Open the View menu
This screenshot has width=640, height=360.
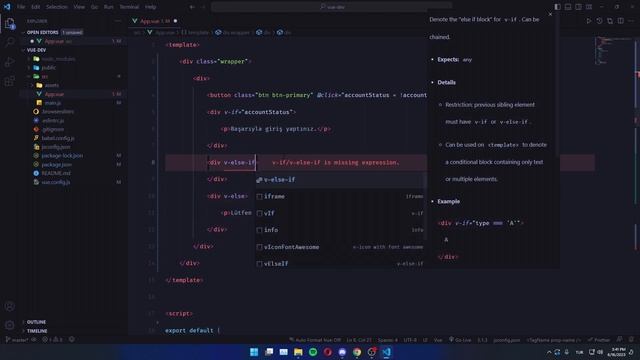(79, 7)
